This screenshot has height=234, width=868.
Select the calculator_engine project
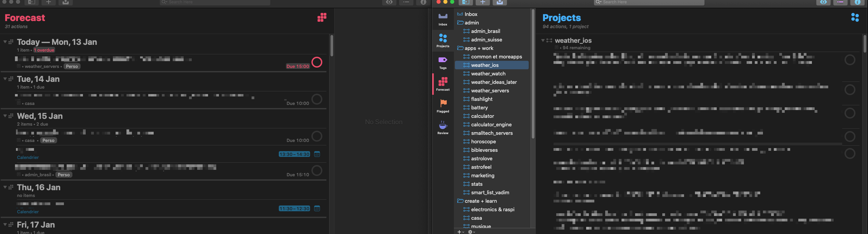click(492, 125)
